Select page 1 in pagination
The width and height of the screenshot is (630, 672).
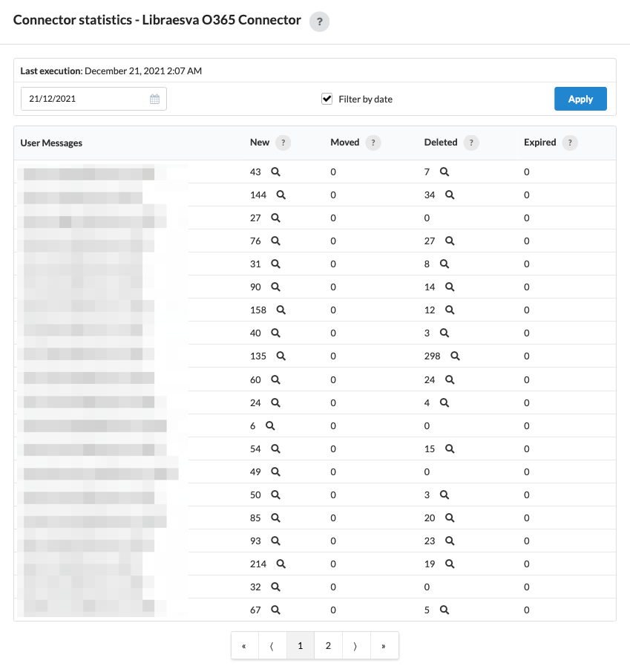click(301, 645)
